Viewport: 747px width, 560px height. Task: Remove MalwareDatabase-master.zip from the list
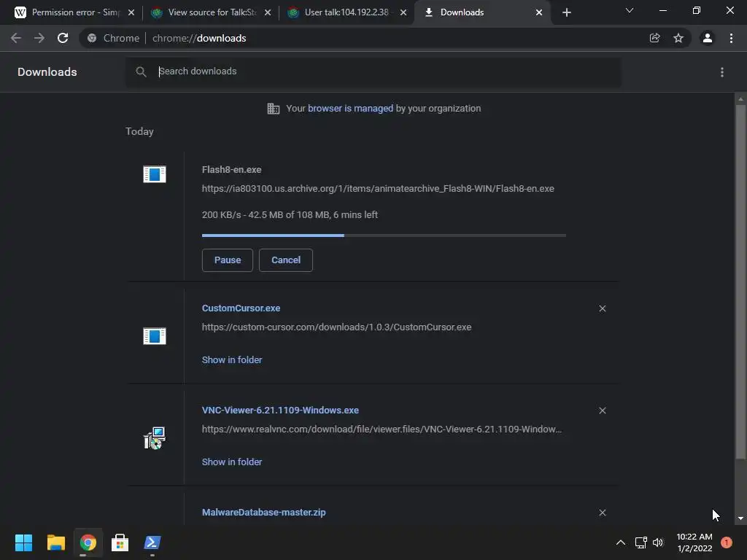pyautogui.click(x=603, y=513)
